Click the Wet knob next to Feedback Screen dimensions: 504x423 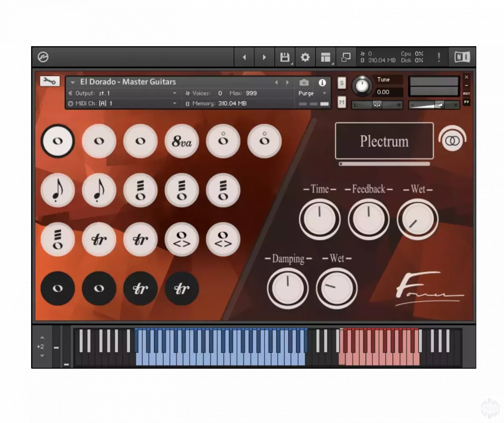click(x=418, y=219)
